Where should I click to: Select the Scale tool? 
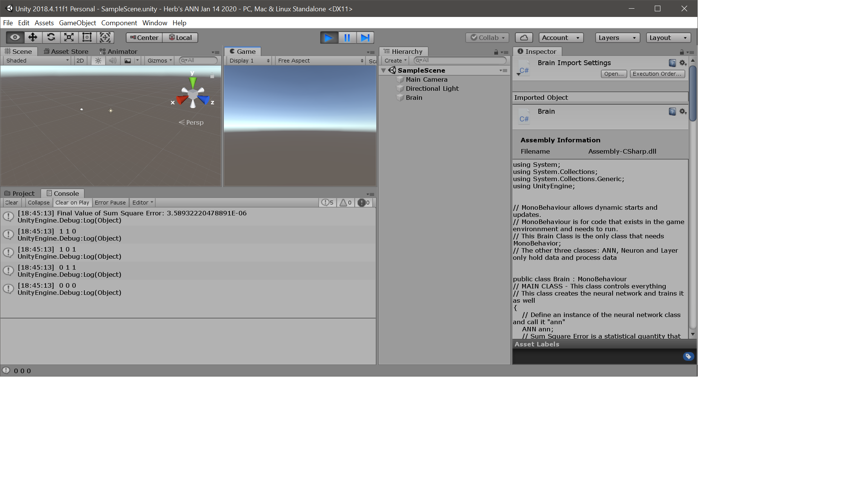point(69,37)
